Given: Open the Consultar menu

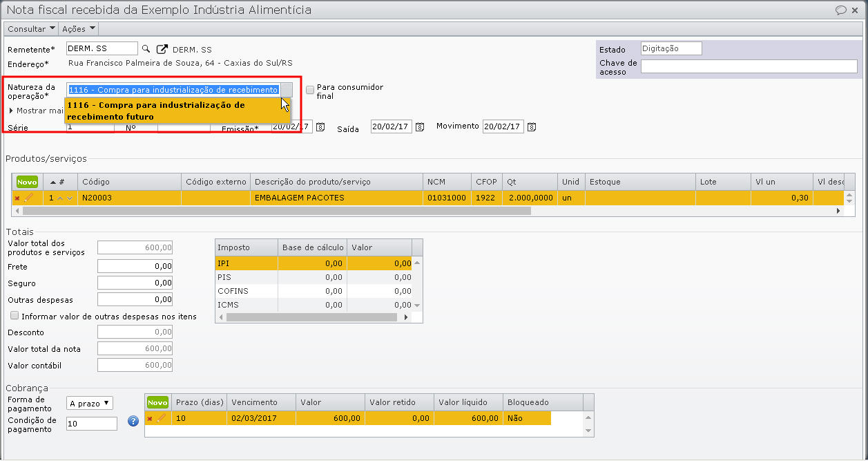Looking at the screenshot, I should coord(31,29).
